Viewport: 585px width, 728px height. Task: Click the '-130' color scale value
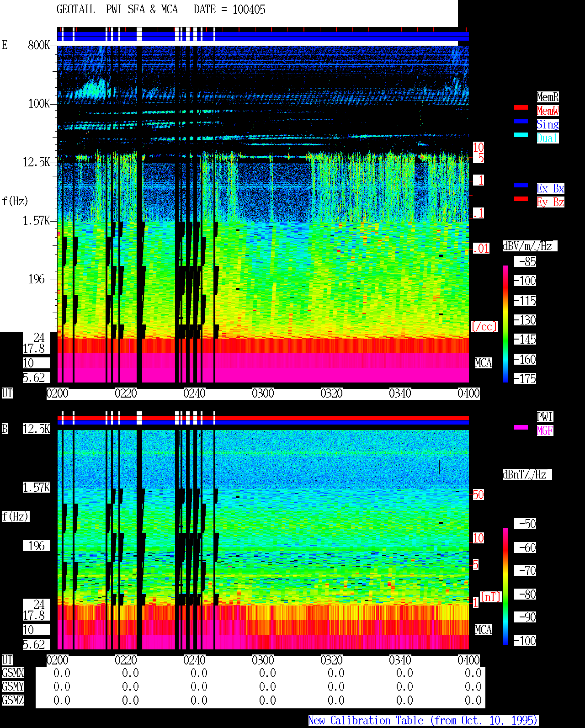pyautogui.click(x=525, y=320)
